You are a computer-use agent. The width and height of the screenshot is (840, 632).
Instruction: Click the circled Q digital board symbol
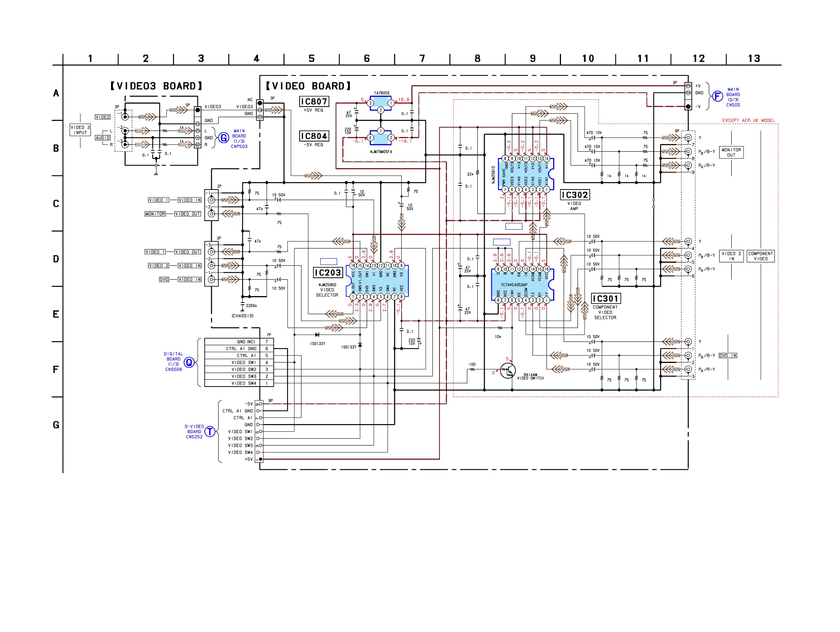pos(189,362)
